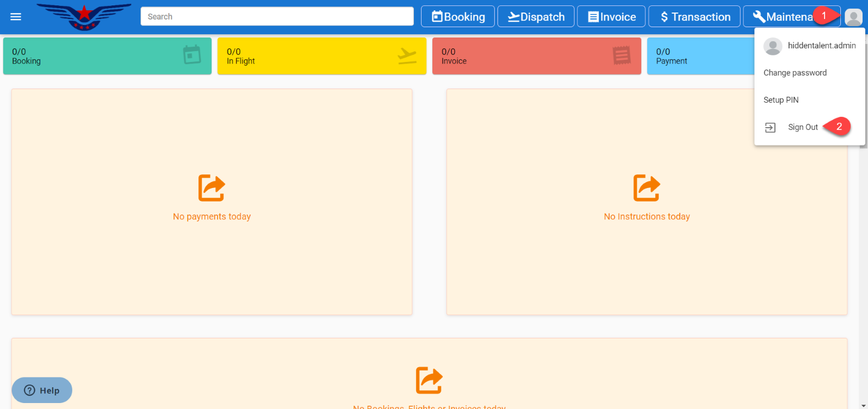The height and width of the screenshot is (409, 868).
Task: Click the receipt icon on Invoice card
Action: pos(622,55)
